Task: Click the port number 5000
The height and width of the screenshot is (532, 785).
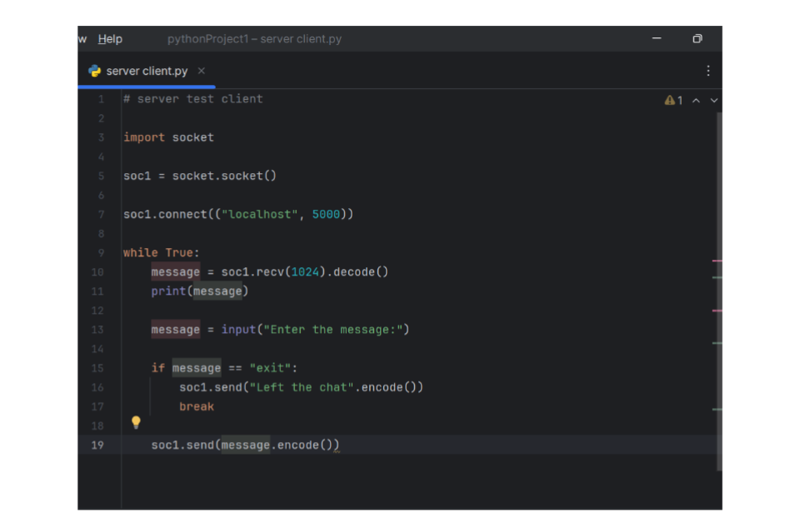Action: click(326, 215)
